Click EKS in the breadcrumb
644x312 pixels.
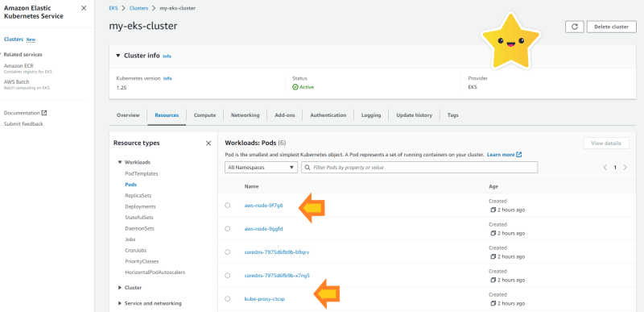[113, 8]
